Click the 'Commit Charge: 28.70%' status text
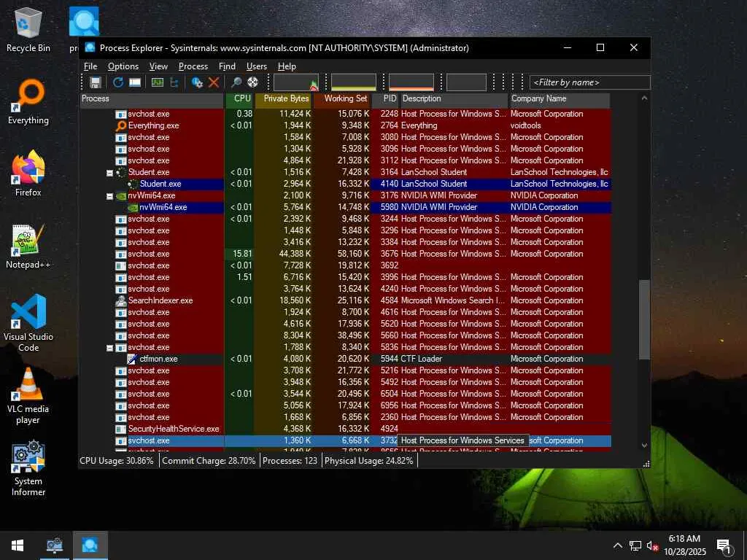Screen dimensions: 747x560 [209, 461]
